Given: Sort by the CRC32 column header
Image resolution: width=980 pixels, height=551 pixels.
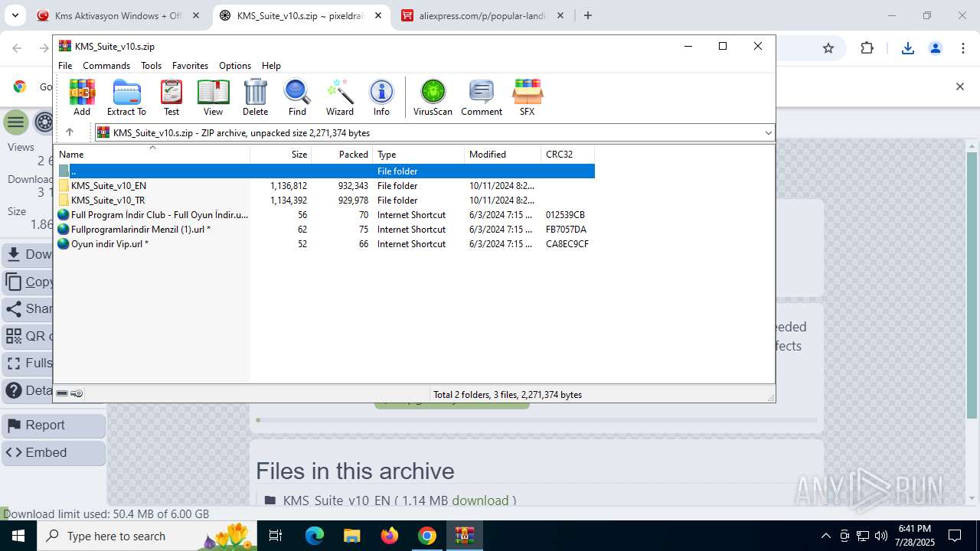Looking at the screenshot, I should [567, 155].
